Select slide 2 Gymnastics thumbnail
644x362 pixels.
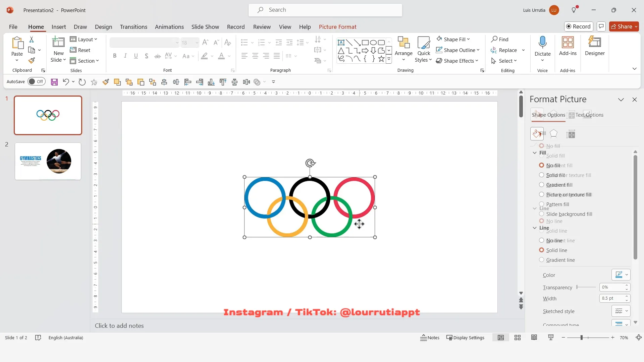(48, 161)
